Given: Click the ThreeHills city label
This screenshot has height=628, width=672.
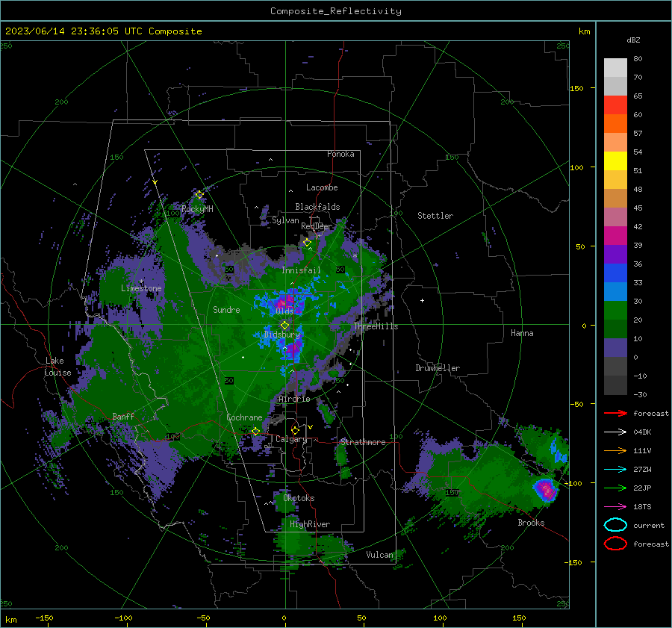Looking at the screenshot, I should click(x=376, y=326).
